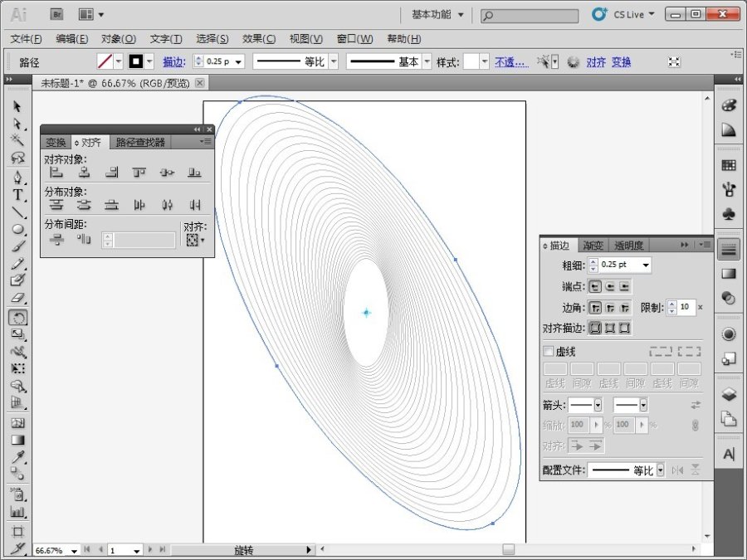Select butt cap option for 端点
The height and width of the screenshot is (560, 747).
click(x=595, y=286)
